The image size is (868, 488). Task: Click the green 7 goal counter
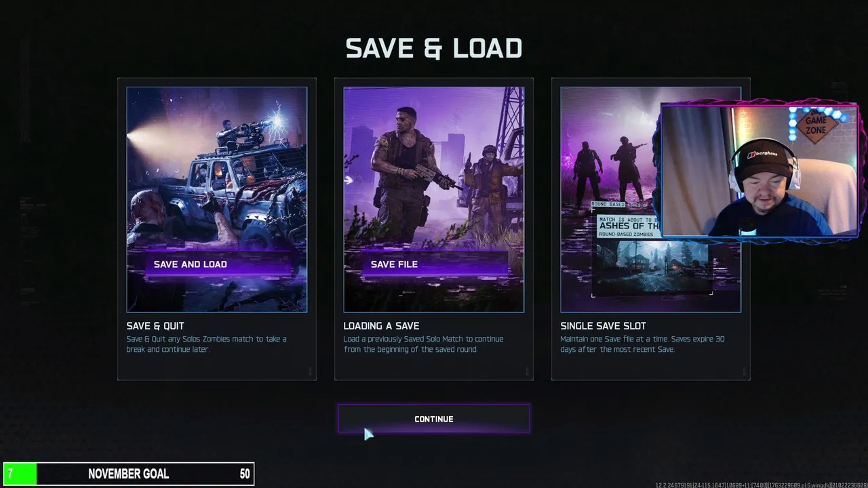(20, 474)
